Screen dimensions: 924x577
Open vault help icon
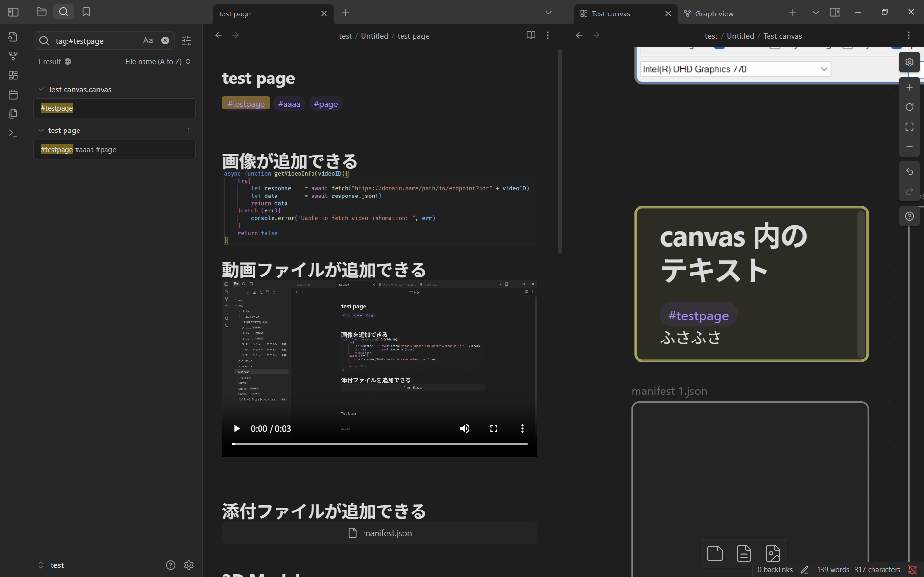170,565
